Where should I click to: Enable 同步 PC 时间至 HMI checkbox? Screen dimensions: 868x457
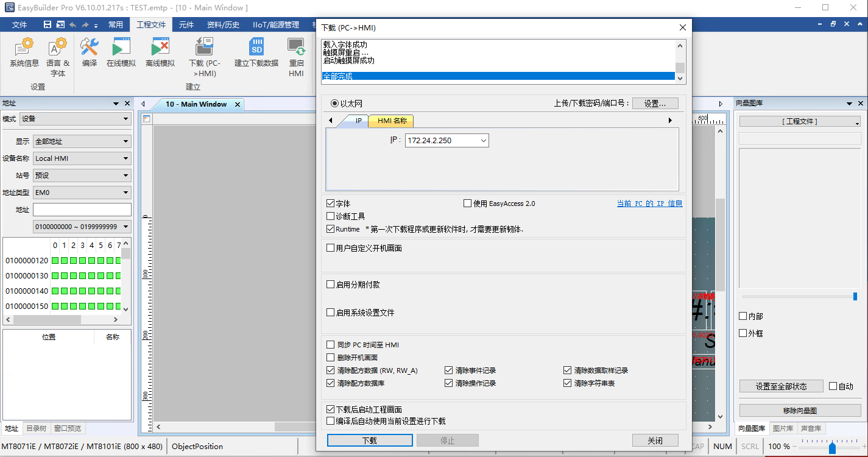(x=331, y=345)
